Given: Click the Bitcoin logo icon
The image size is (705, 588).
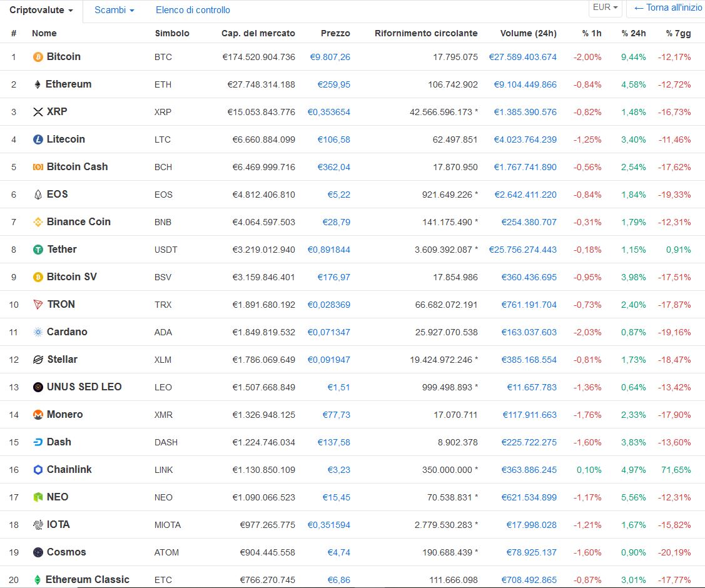Looking at the screenshot, I should coord(38,57).
